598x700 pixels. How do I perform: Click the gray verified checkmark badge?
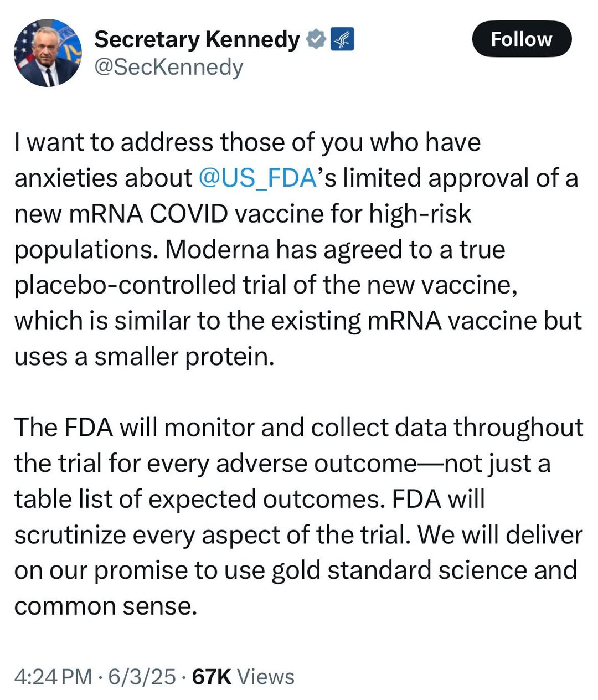(x=316, y=39)
